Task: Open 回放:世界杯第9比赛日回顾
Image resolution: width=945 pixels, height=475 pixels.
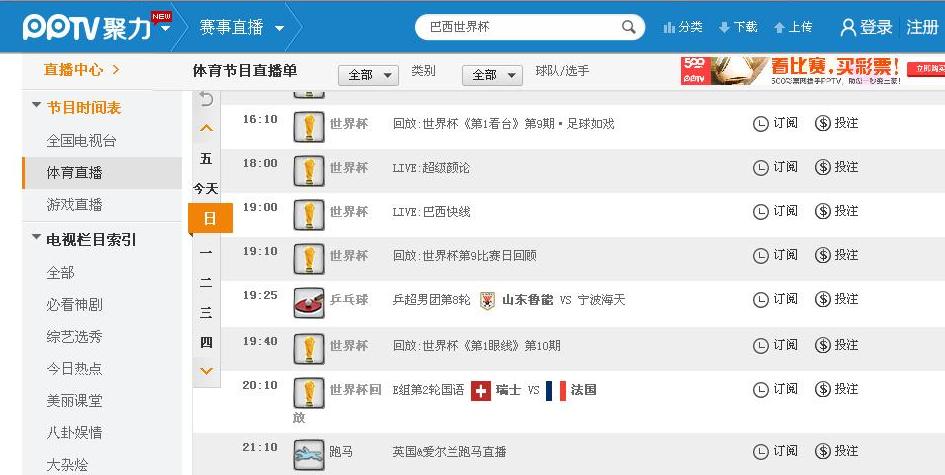Action: pyautogui.click(x=465, y=256)
